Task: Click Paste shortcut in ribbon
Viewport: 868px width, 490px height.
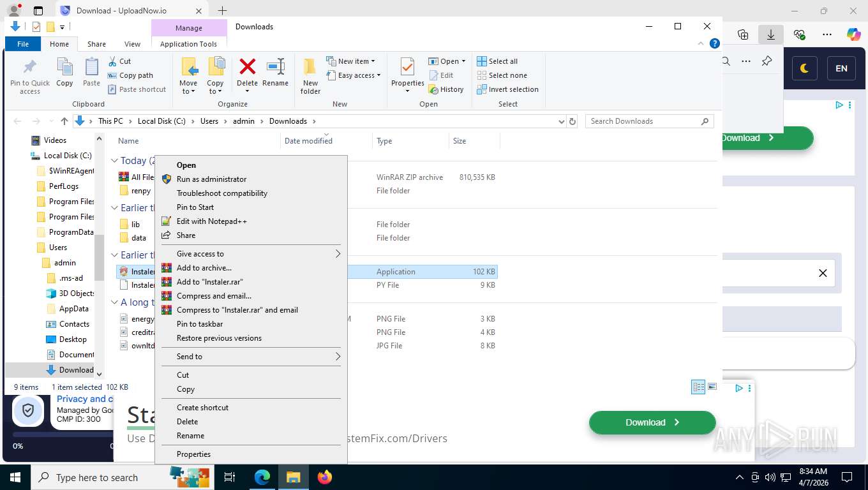Action: (x=137, y=89)
